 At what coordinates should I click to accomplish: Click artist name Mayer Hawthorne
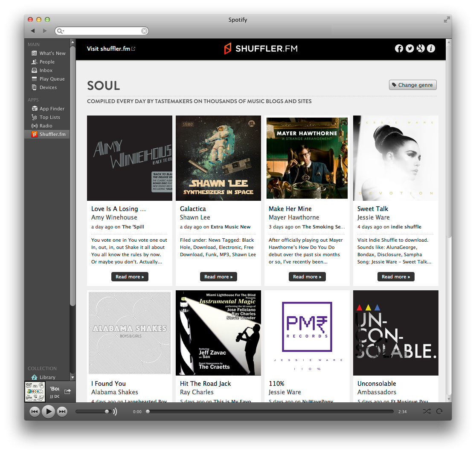(x=294, y=217)
